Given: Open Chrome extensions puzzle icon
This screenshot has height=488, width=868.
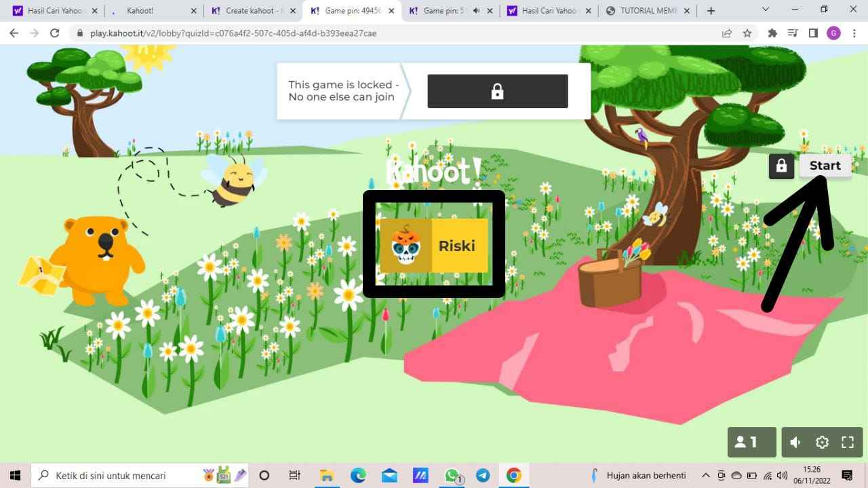Looking at the screenshot, I should tap(772, 33).
